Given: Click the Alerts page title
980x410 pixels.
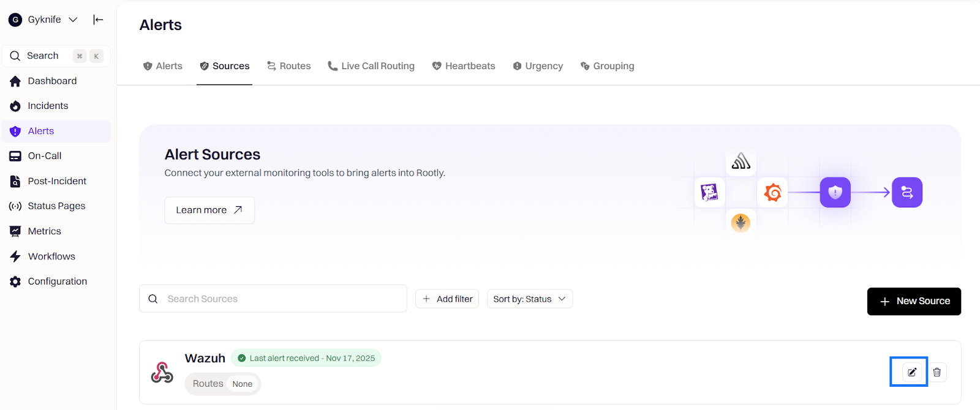Looking at the screenshot, I should pyautogui.click(x=160, y=25).
